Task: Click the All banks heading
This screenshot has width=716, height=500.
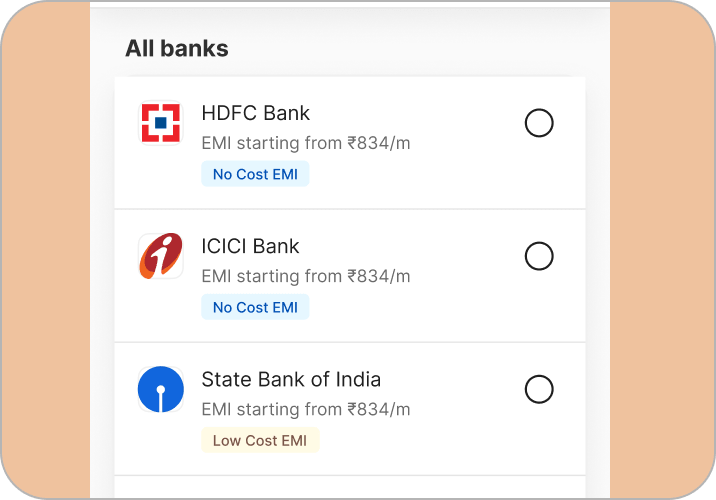Action: coord(176,48)
